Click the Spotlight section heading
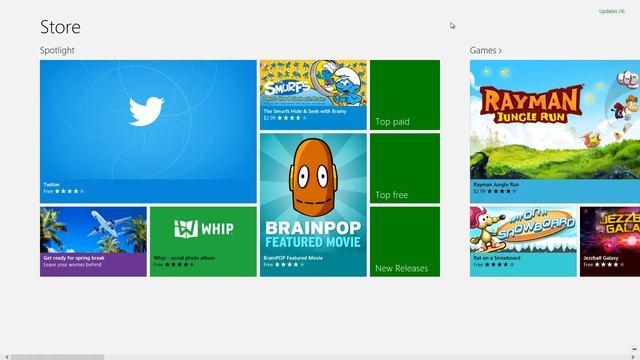This screenshot has width=640, height=360. point(57,50)
